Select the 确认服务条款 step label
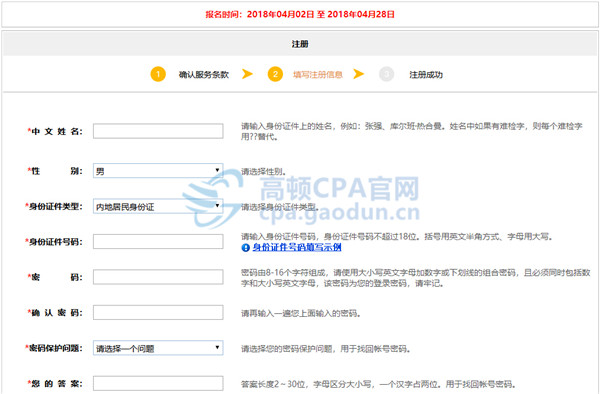The image size is (600, 394). point(204,75)
